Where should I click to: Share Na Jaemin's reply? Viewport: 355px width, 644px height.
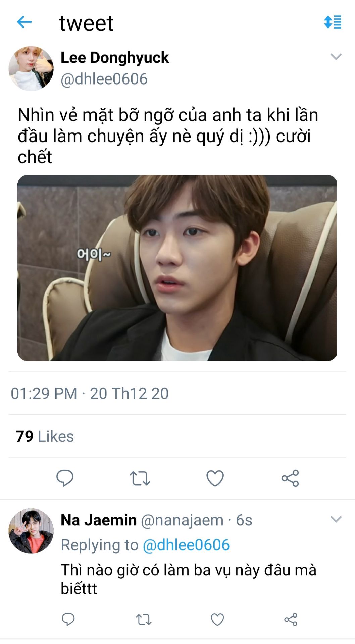(x=291, y=620)
